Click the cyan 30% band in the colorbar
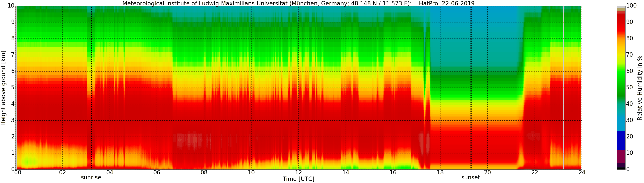 click(x=621, y=120)
